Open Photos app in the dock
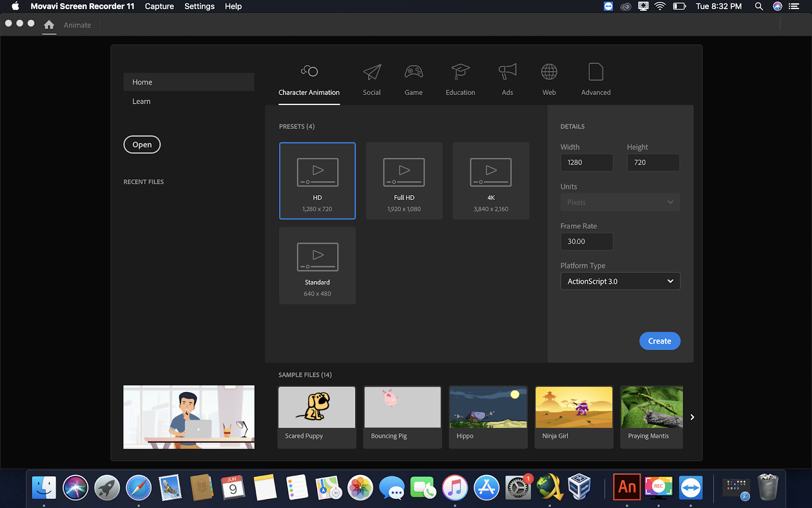Viewport: 812px width, 508px height. [x=360, y=488]
